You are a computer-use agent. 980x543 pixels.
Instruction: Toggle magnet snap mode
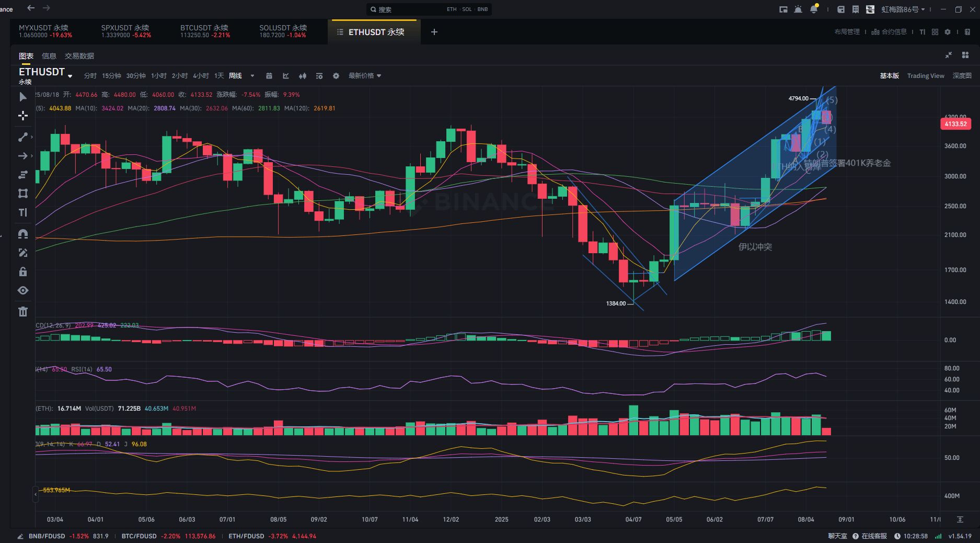click(x=23, y=234)
